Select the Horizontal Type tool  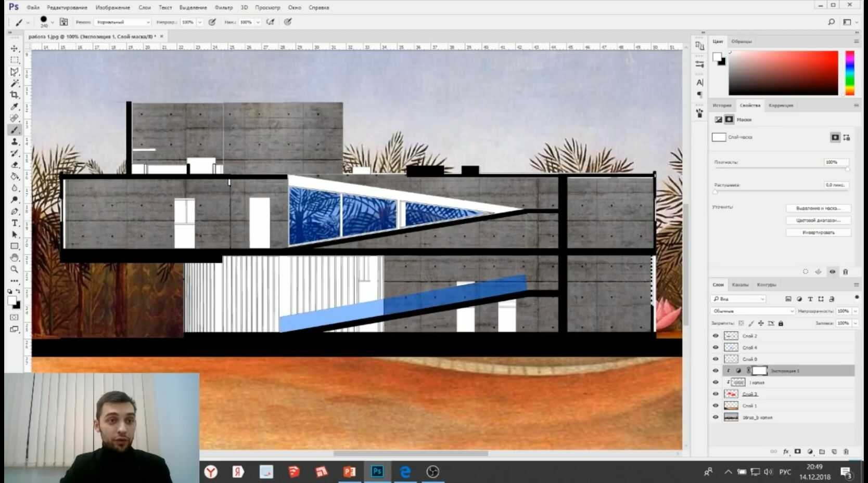15,223
